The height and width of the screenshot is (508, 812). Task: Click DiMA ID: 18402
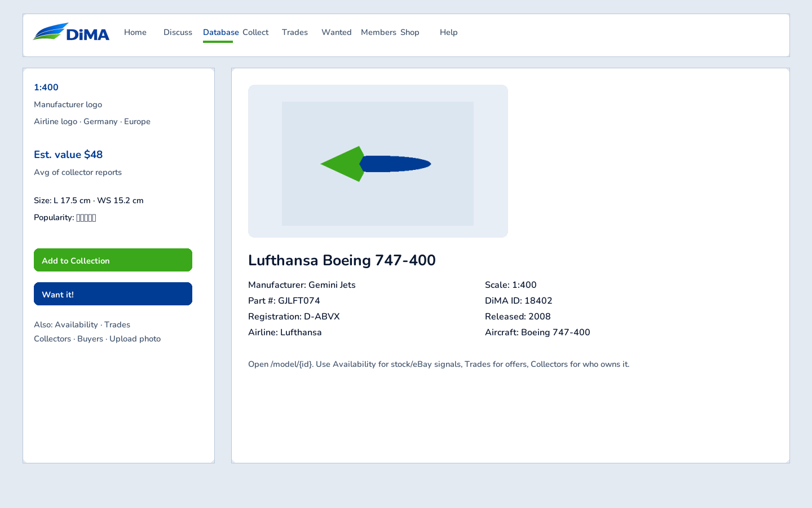click(519, 301)
